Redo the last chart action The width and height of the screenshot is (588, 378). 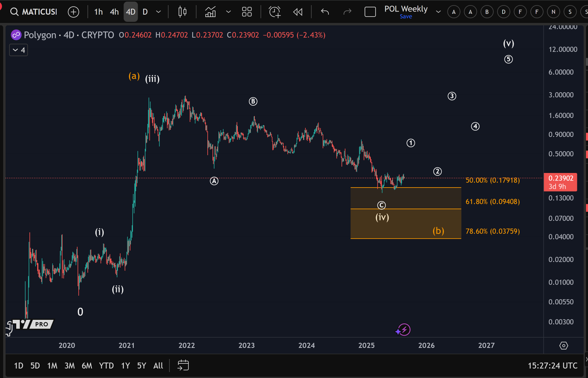pos(348,11)
